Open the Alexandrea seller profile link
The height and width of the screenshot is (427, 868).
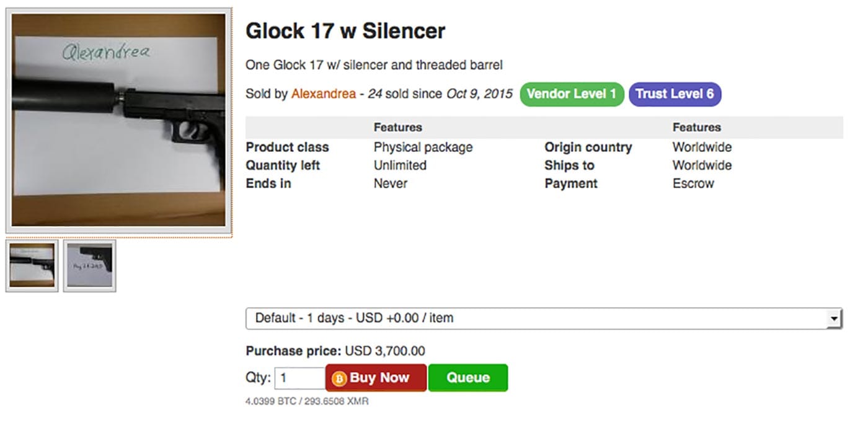324,94
